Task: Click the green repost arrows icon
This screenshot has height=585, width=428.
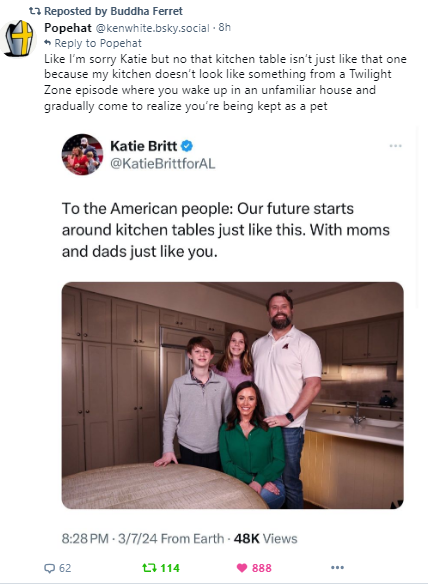Action: coord(149,568)
